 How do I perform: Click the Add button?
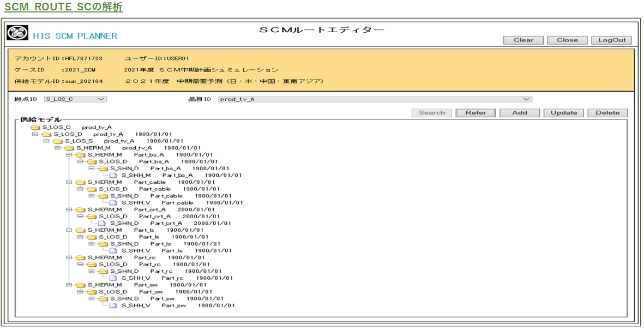pos(519,113)
